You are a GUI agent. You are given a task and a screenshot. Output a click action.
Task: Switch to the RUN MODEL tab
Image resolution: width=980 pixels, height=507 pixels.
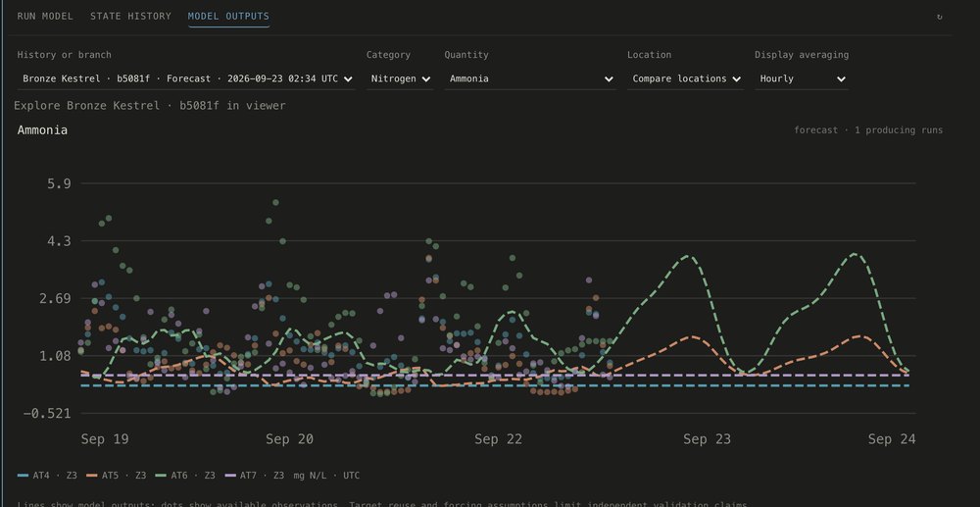click(45, 17)
